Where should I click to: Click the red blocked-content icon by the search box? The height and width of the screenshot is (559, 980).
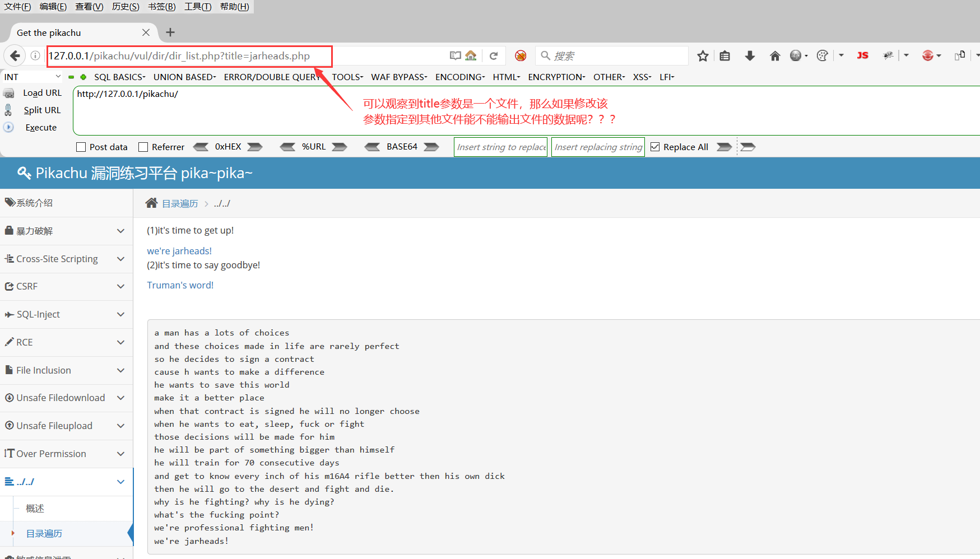tap(521, 55)
